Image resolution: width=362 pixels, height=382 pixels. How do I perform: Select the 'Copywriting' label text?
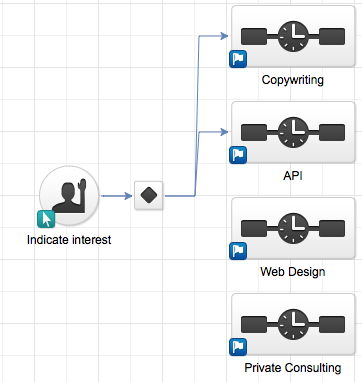[x=293, y=80]
